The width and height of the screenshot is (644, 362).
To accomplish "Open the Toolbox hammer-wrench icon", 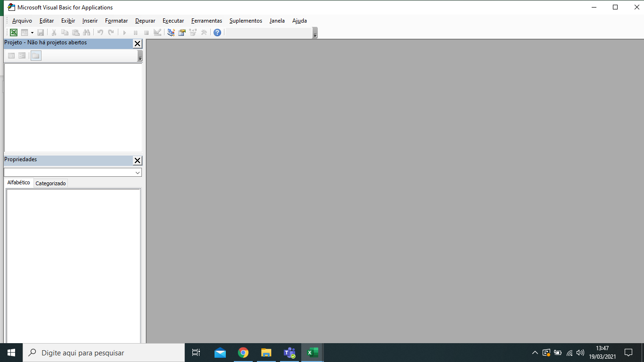I will [204, 33].
